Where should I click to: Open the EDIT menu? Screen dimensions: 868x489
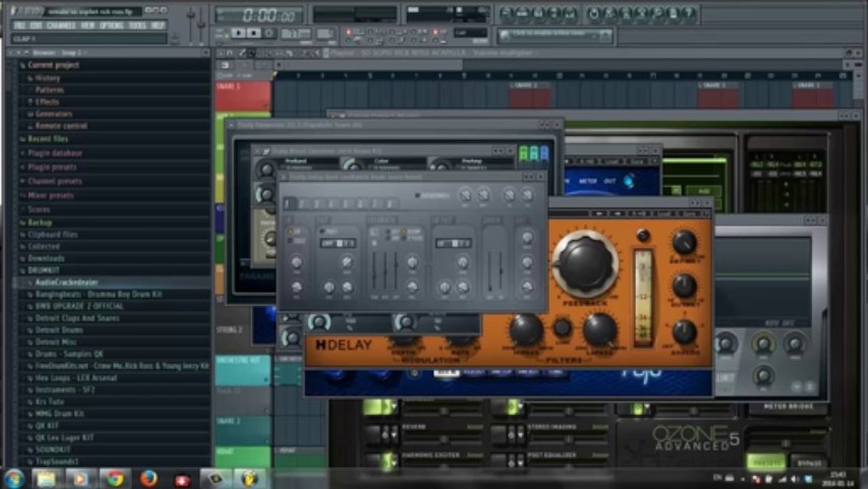point(36,25)
